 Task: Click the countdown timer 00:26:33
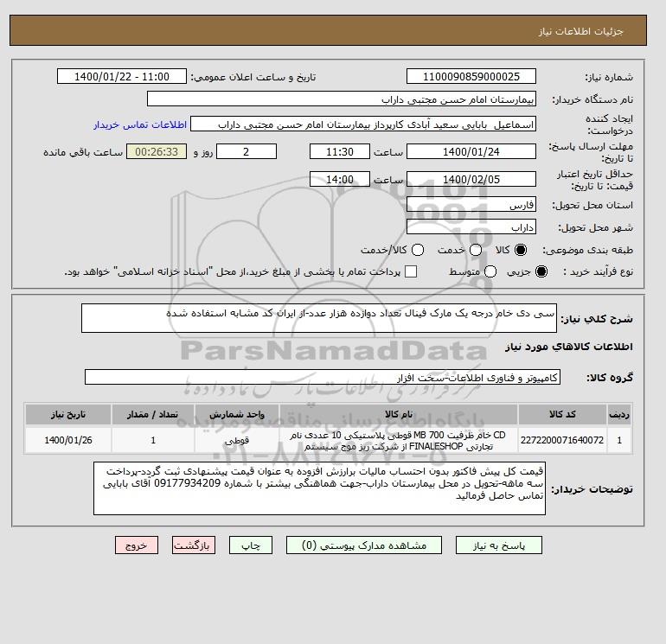pyautogui.click(x=157, y=151)
